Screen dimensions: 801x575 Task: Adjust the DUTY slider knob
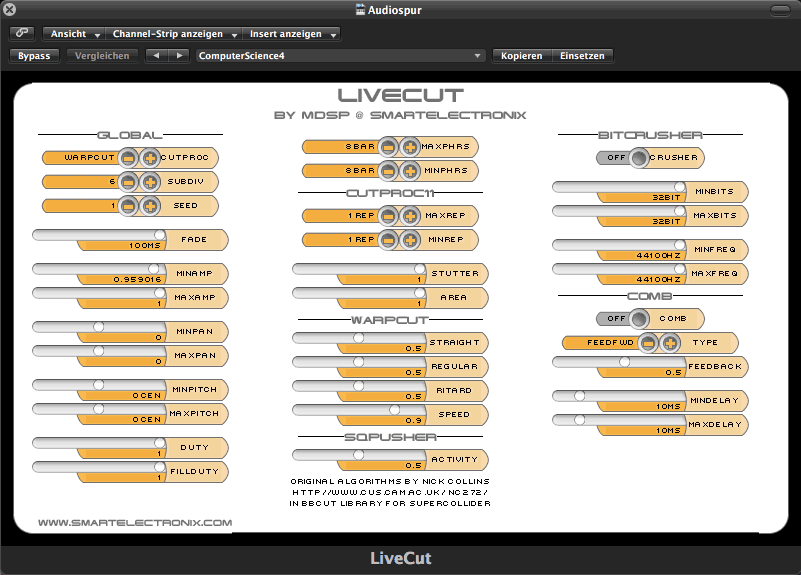[160, 443]
